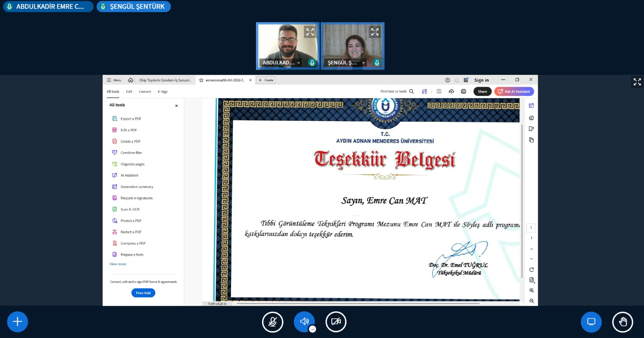Click the Free trial button
Image resolution: width=644 pixels, height=338 pixels.
click(143, 293)
